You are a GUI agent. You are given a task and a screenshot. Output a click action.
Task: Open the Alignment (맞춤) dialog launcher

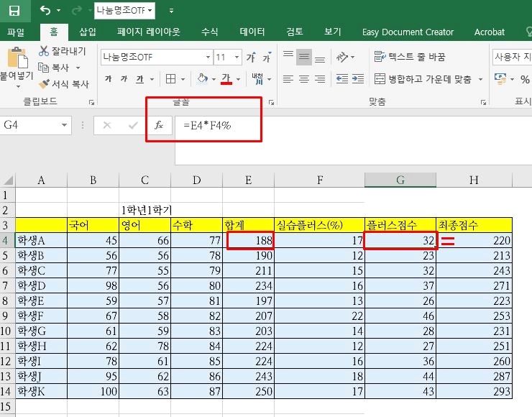(483, 102)
